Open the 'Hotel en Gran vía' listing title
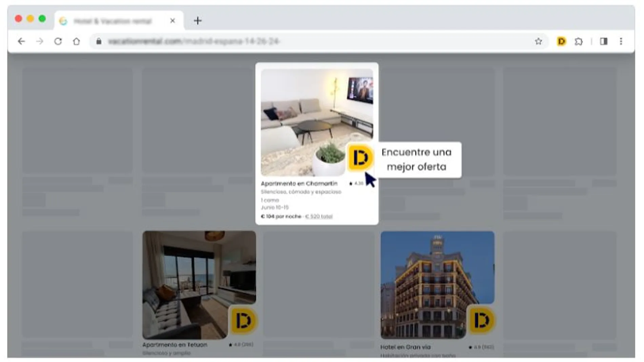The image size is (644, 362). pyautogui.click(x=405, y=347)
